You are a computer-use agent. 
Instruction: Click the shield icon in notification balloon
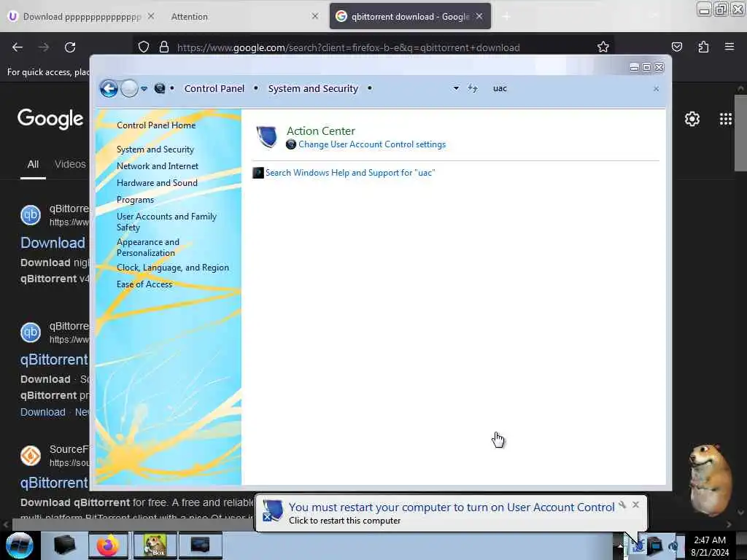273,510
